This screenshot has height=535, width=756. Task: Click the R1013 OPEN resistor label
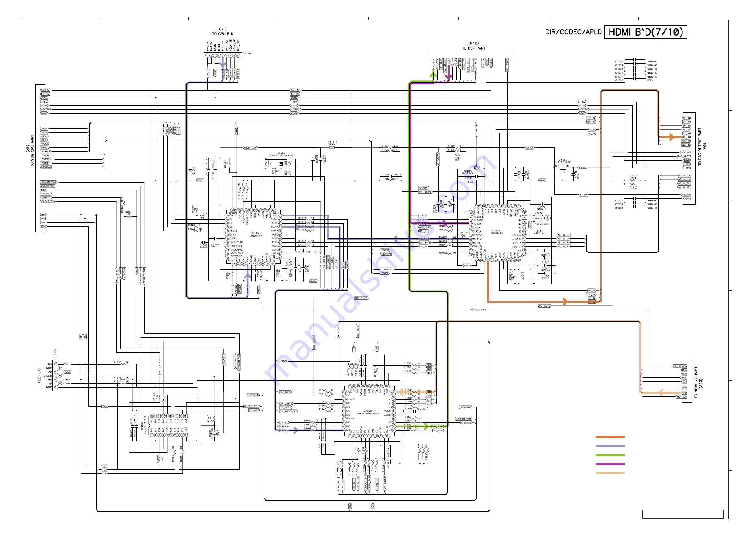pyautogui.click(x=633, y=177)
